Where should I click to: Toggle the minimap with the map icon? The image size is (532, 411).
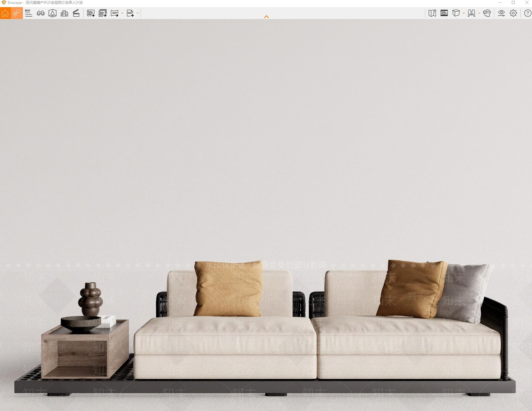click(432, 13)
